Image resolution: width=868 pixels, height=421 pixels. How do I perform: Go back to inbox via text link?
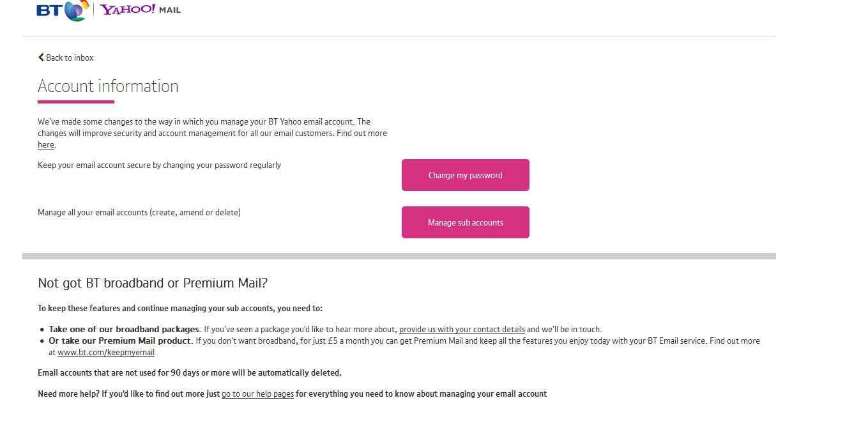tap(70, 57)
